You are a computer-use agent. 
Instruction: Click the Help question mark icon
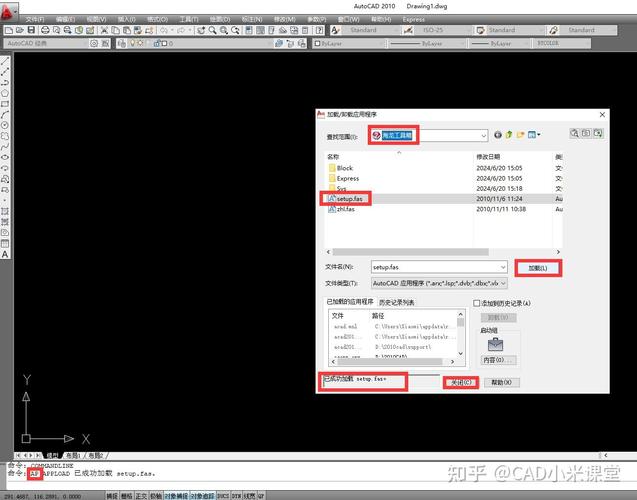tap(320, 30)
